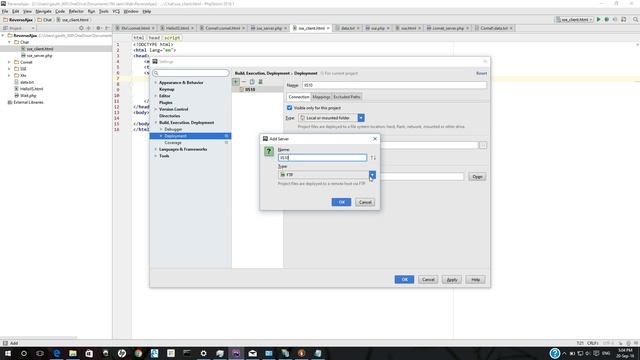The image size is (640, 360).
Task: Run the current configuration with the green play icon
Action: [x=598, y=20]
